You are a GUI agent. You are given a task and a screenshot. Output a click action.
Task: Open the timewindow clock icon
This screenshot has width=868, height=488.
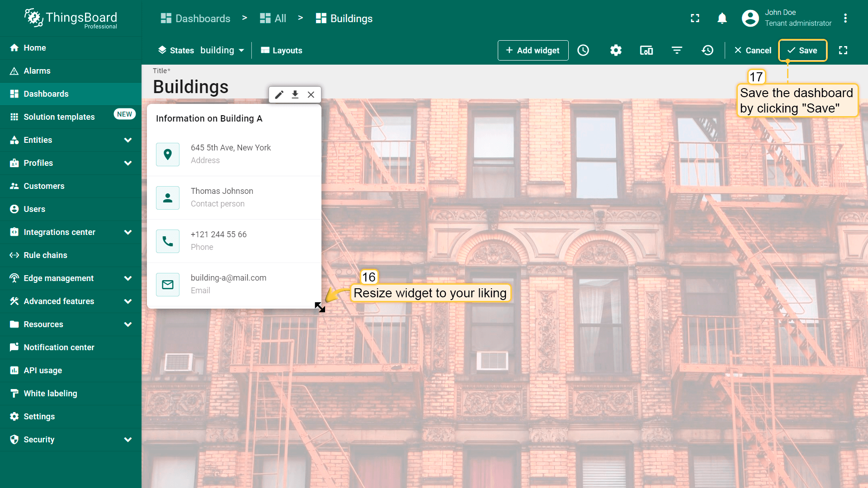(x=583, y=50)
